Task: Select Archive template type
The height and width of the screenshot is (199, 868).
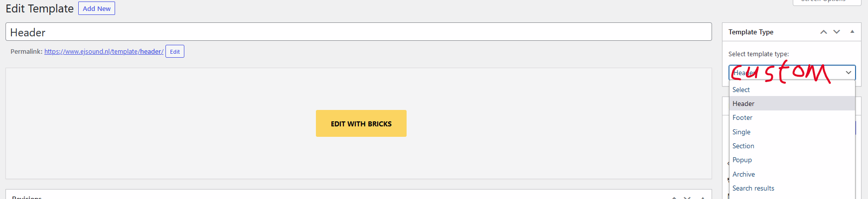Action: click(743, 174)
